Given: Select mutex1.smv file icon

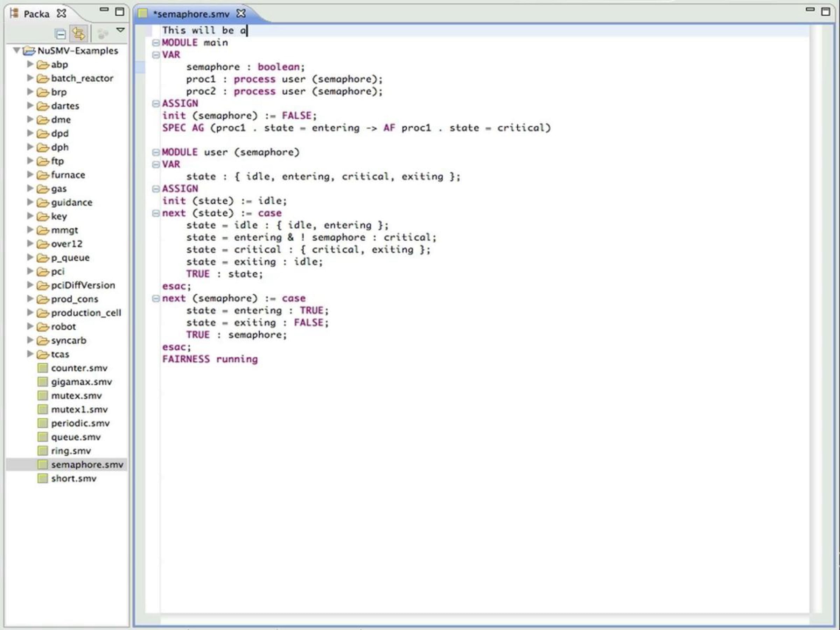Looking at the screenshot, I should 43,409.
